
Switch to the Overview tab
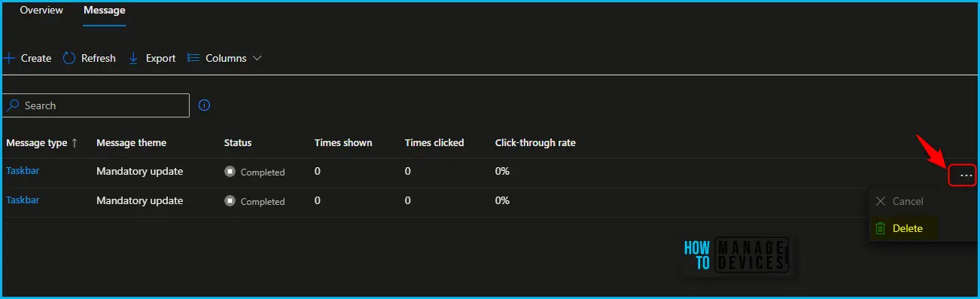point(41,11)
